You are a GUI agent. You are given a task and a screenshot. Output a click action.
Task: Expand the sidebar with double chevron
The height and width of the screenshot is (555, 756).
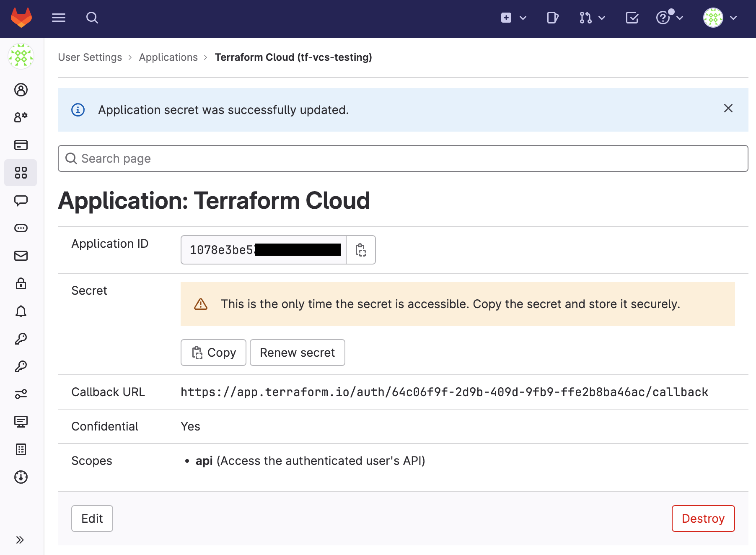[20, 540]
